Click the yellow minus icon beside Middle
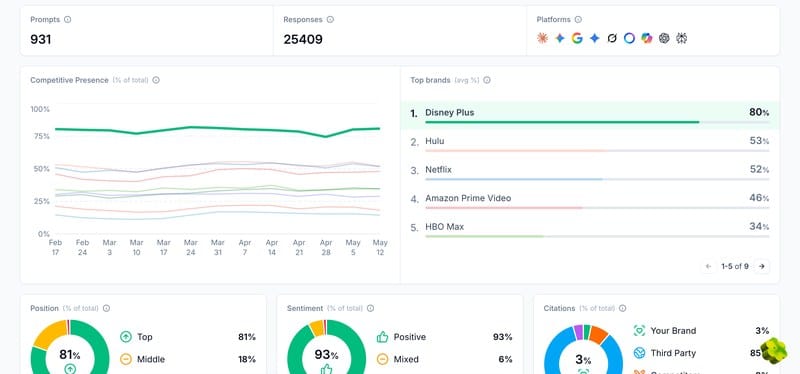 point(126,359)
